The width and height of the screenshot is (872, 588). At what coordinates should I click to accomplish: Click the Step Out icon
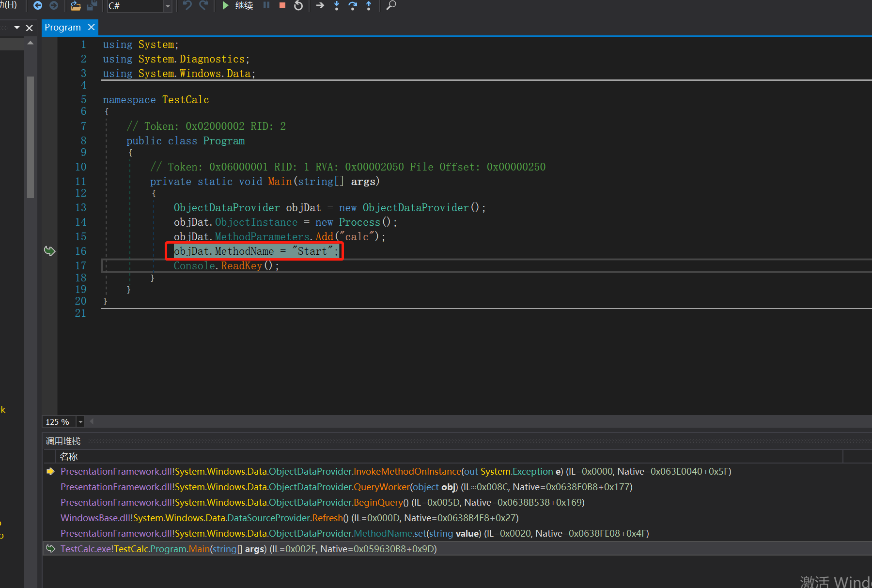pyautogui.click(x=369, y=6)
